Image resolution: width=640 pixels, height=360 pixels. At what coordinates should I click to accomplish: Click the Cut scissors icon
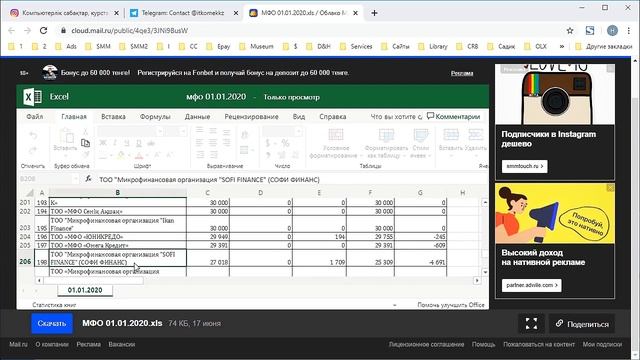(x=85, y=131)
